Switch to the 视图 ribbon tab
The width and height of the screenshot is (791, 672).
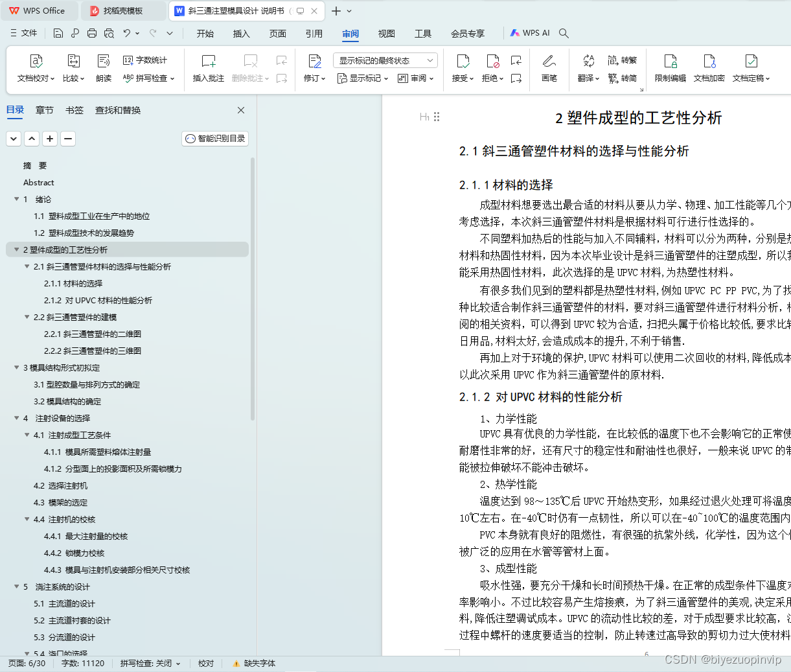387,34
